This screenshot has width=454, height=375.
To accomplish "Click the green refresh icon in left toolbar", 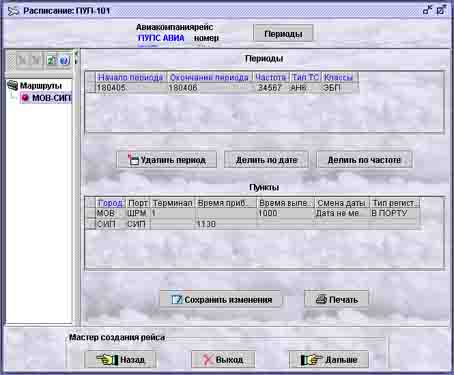I will coord(51,60).
